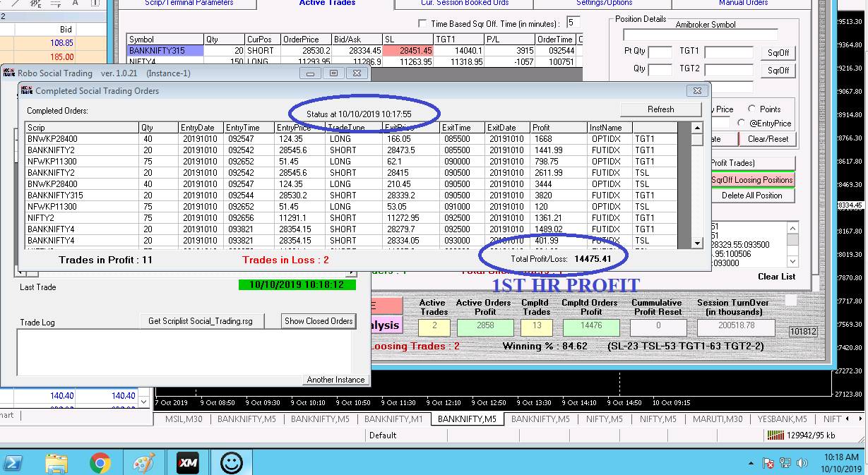Image resolution: width=868 pixels, height=475 pixels.
Task: Click the Pt Qty input field
Action: click(x=660, y=52)
